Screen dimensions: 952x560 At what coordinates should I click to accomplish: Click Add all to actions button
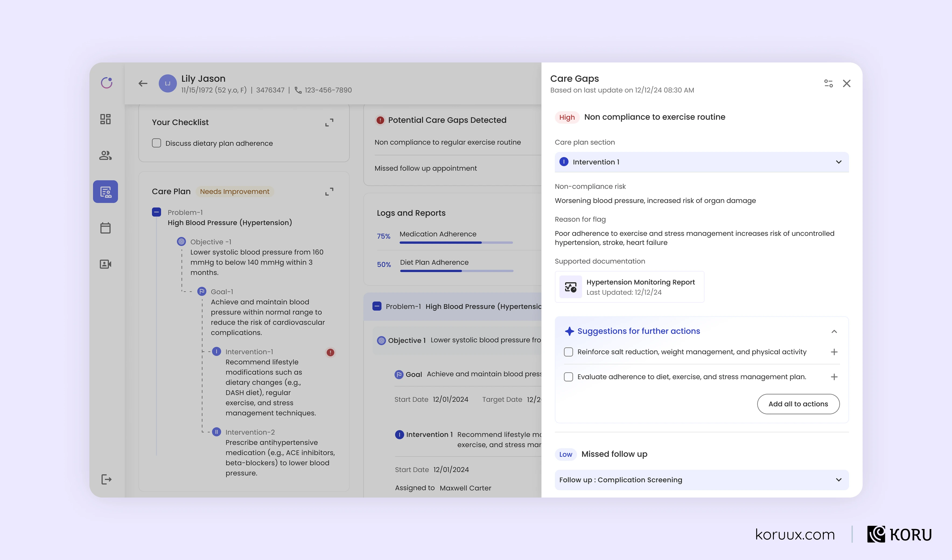[x=798, y=404]
